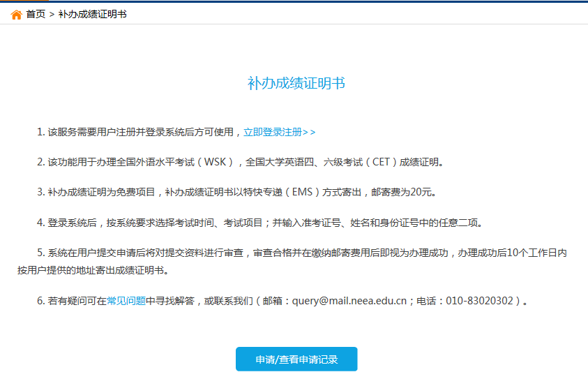The width and height of the screenshot is (588, 379).
Task: Click the orange home icon in breadcrumb
Action: point(16,15)
